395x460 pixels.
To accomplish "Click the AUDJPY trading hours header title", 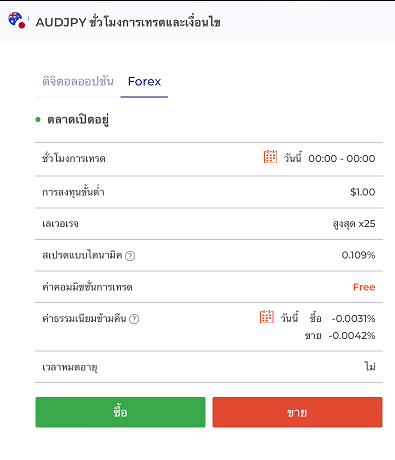I will click(128, 22).
